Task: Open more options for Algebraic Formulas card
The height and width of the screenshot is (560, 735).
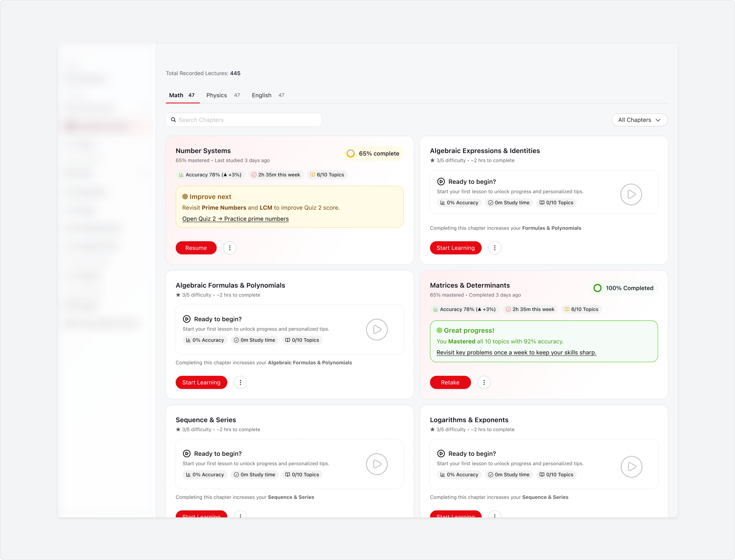Action: pos(240,382)
